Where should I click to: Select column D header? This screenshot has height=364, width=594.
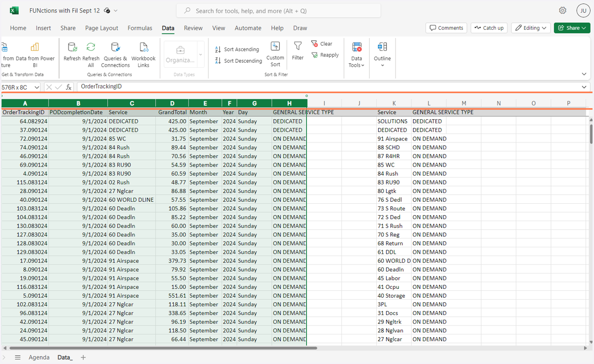point(172,103)
